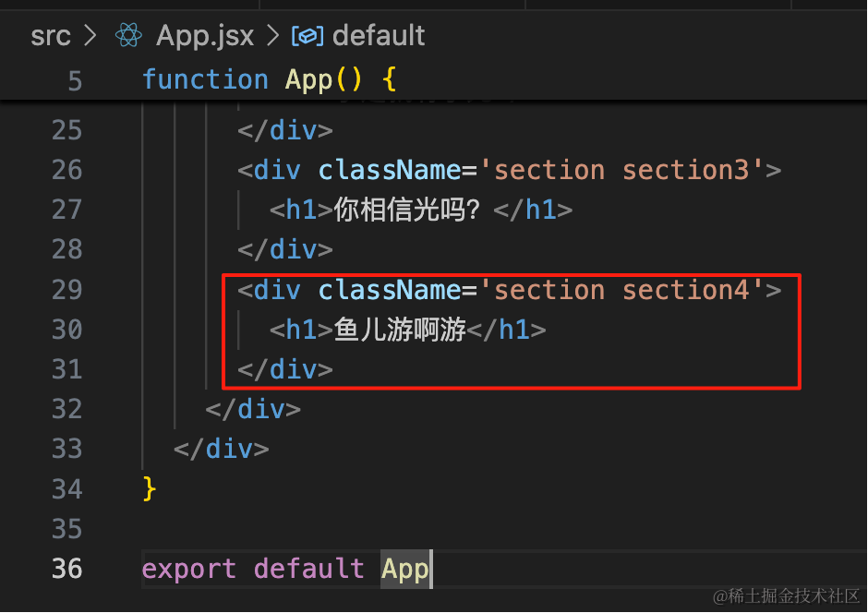Image resolution: width=868 pixels, height=613 pixels.
Task: Click line number 31 in gutter
Action: (x=67, y=369)
